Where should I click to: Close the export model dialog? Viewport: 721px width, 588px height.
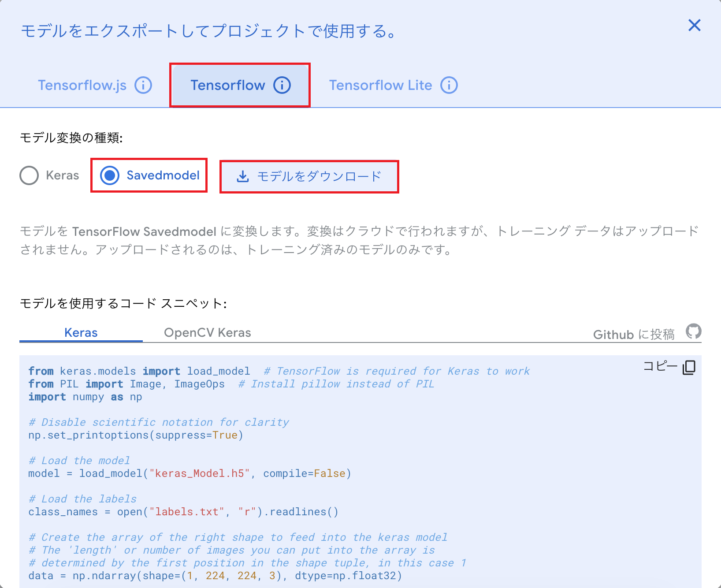(694, 26)
